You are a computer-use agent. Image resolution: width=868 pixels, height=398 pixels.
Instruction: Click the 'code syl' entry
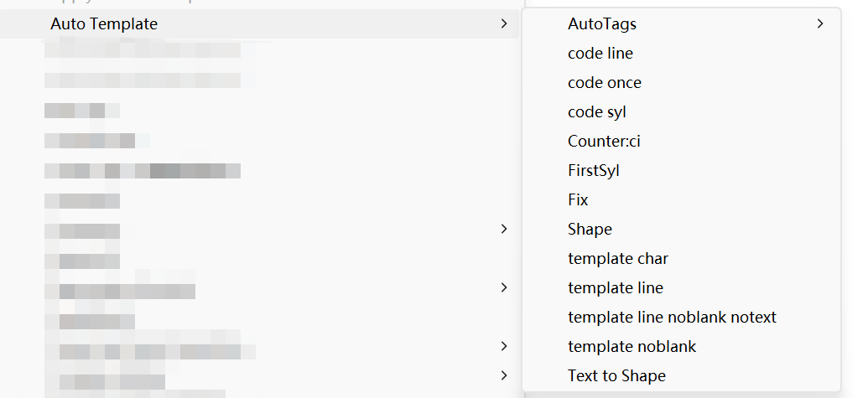click(x=596, y=111)
